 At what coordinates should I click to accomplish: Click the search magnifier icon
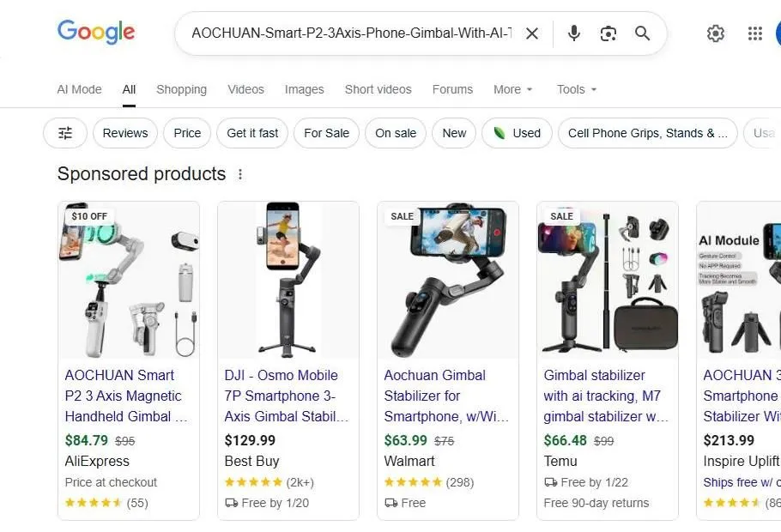(642, 33)
